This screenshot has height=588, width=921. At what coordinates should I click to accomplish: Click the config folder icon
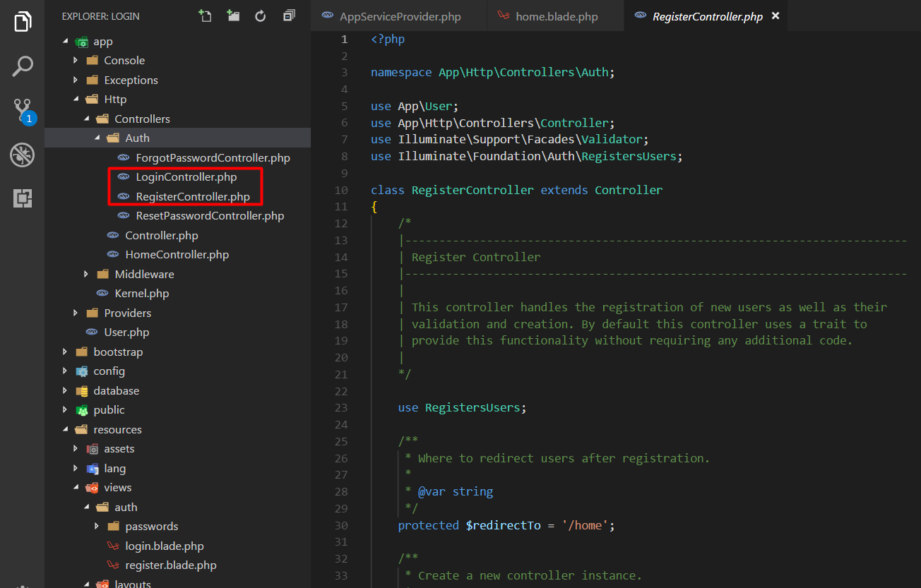(82, 371)
